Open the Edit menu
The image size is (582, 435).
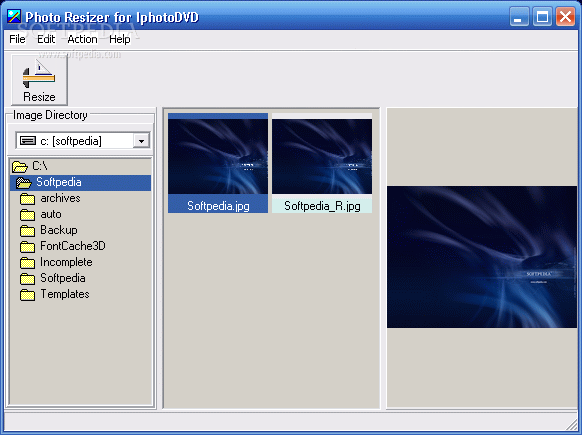[46, 39]
